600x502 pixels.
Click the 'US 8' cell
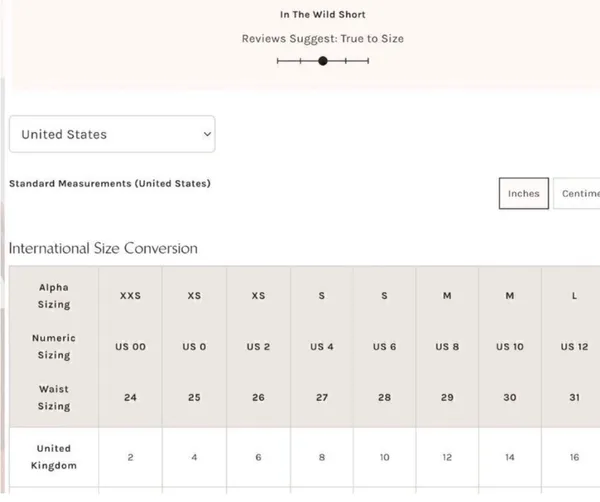pos(447,347)
